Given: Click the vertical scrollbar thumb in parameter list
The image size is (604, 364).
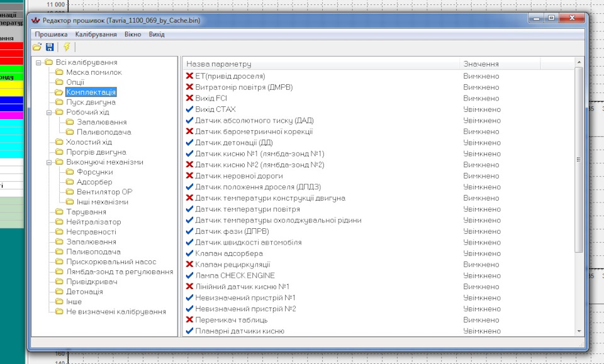Looking at the screenshot, I should pos(579,160).
